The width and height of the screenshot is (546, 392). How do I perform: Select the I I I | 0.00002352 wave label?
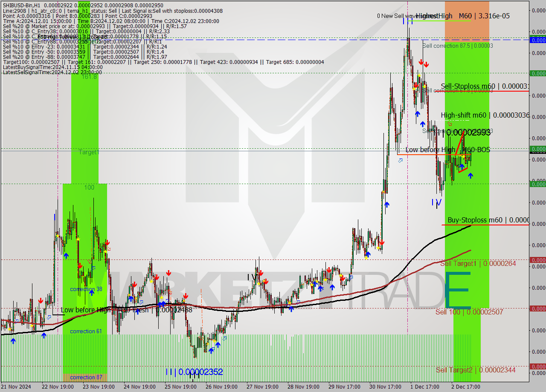194,372
